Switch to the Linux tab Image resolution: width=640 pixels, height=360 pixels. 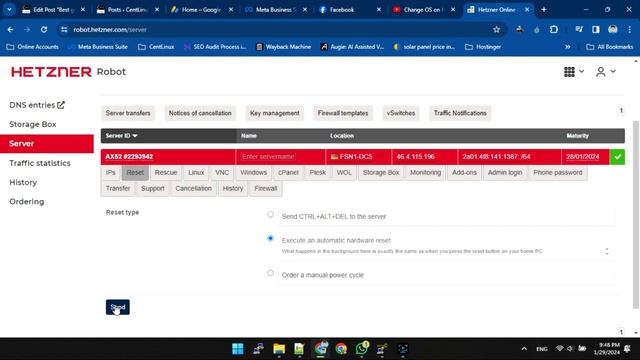[x=196, y=173]
